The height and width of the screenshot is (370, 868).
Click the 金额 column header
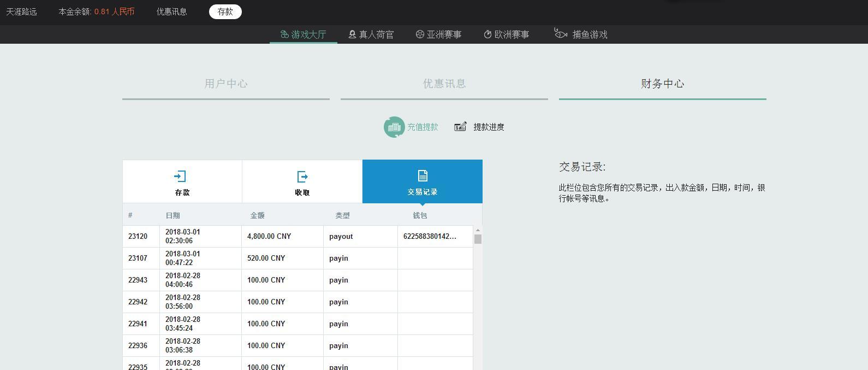pos(258,215)
